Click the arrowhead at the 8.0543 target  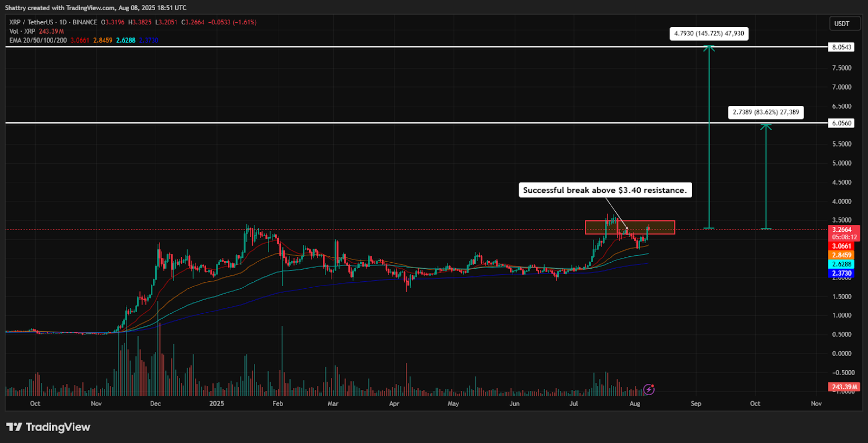point(709,48)
